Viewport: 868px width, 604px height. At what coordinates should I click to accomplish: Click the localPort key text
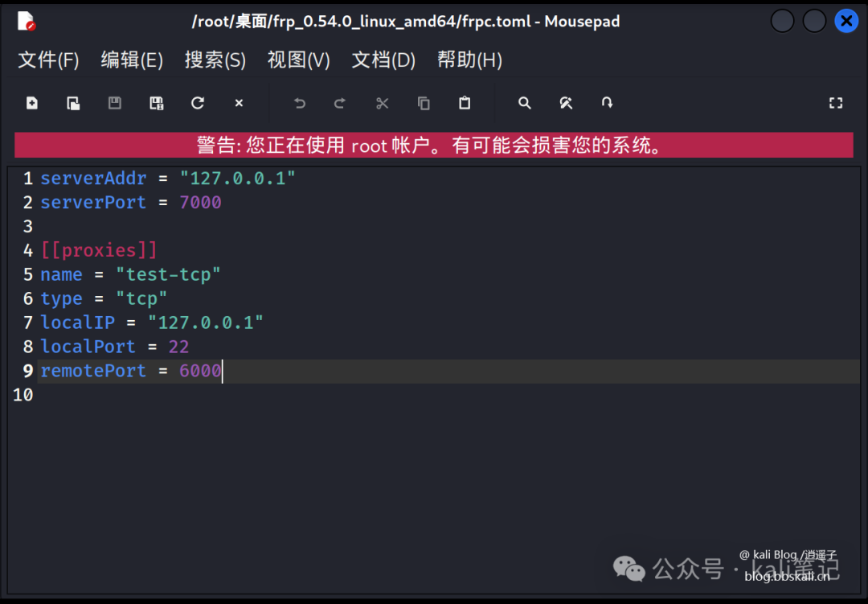click(x=88, y=347)
